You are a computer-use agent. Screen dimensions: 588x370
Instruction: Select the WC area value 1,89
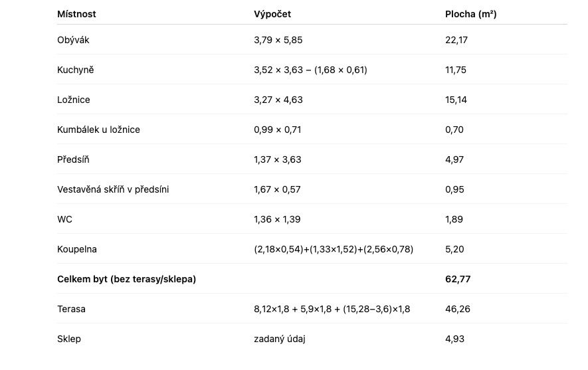point(454,219)
